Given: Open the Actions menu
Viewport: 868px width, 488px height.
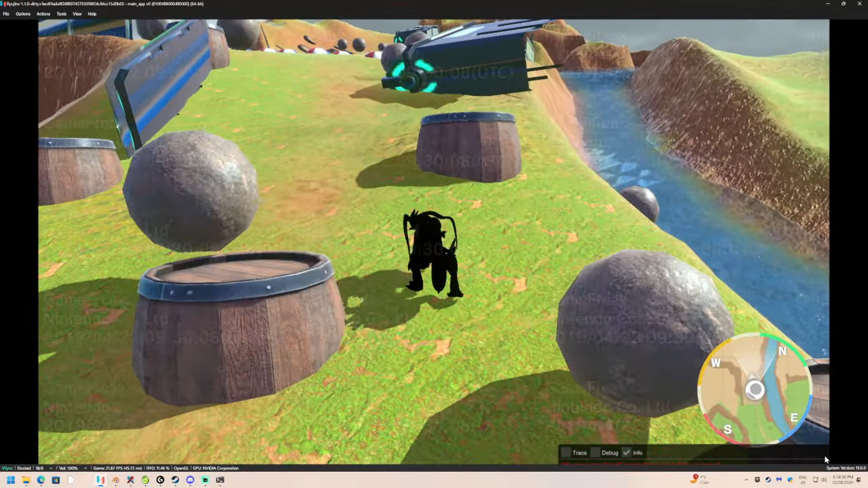Looking at the screenshot, I should click(x=43, y=14).
